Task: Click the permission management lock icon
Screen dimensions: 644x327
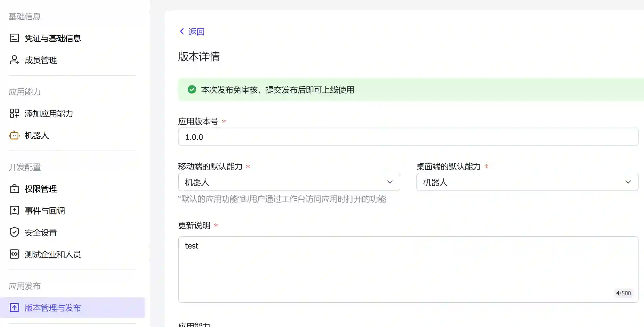Action: click(14, 189)
